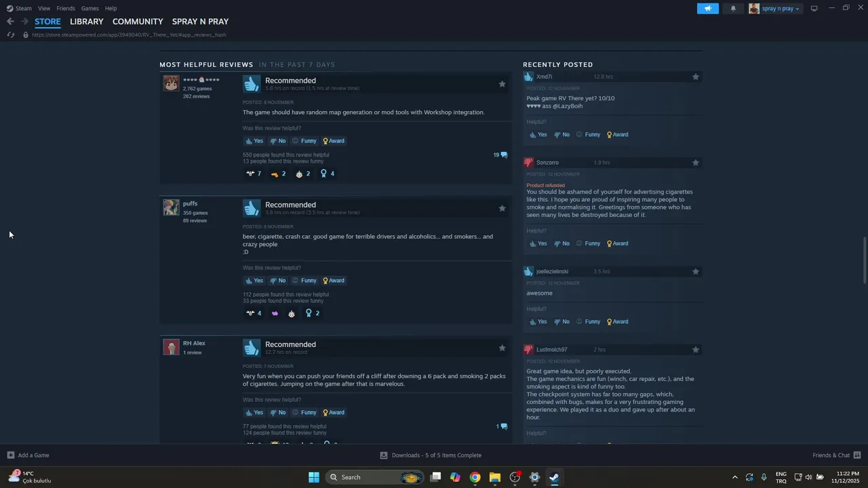Click the thumbs-up icon on RH Alex's review
868x488 pixels.
pyautogui.click(x=252, y=348)
